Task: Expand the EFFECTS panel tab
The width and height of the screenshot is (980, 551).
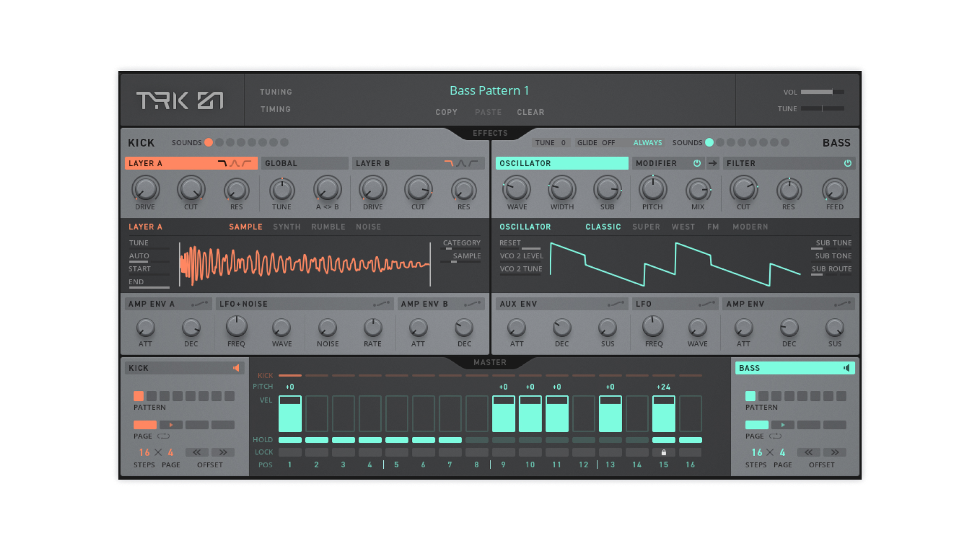Action: coord(490,133)
